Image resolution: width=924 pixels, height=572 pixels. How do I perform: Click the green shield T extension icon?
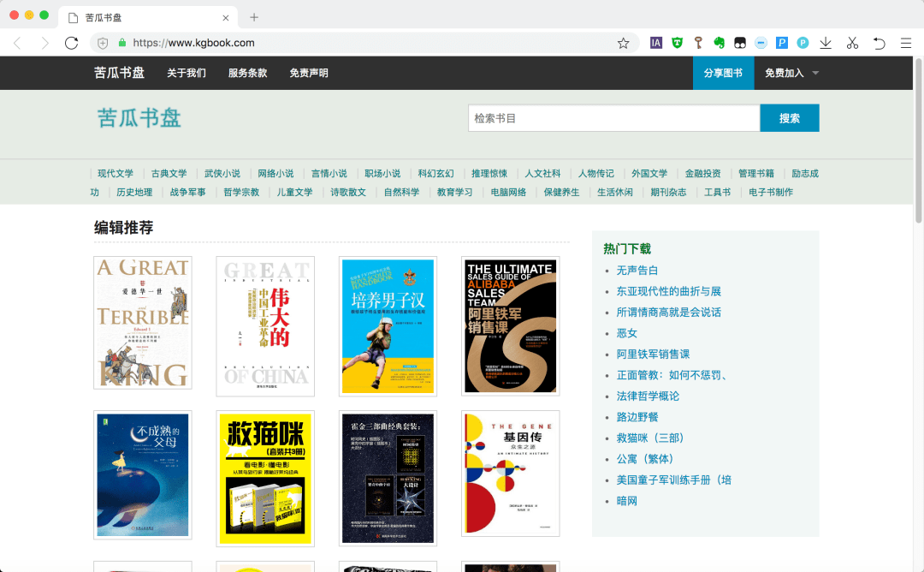click(677, 43)
